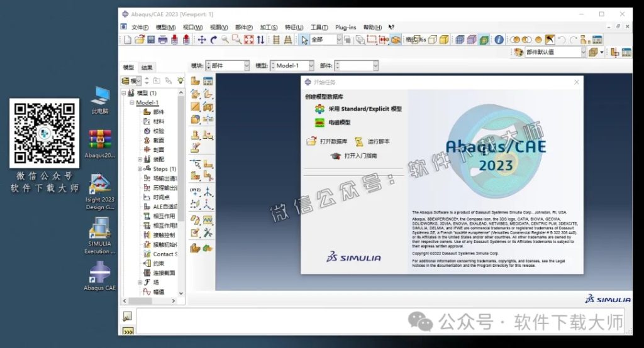Click the blue Query information icon

click(x=499, y=40)
